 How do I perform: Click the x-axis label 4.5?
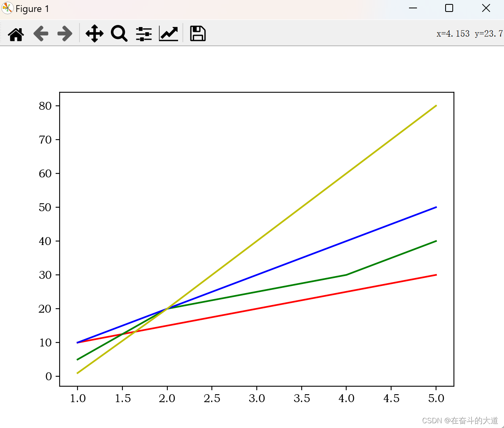point(391,398)
